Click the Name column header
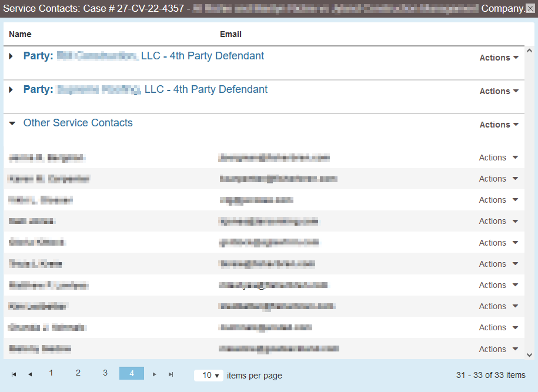This screenshot has width=538, height=392. click(20, 34)
